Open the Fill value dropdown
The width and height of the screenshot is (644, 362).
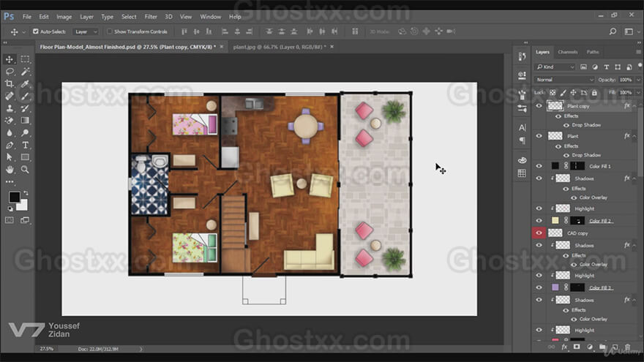(x=638, y=93)
